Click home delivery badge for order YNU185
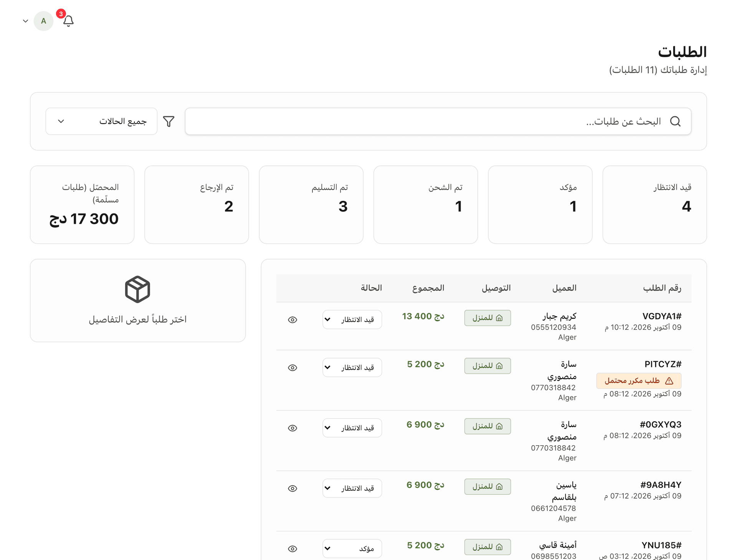 487,547
